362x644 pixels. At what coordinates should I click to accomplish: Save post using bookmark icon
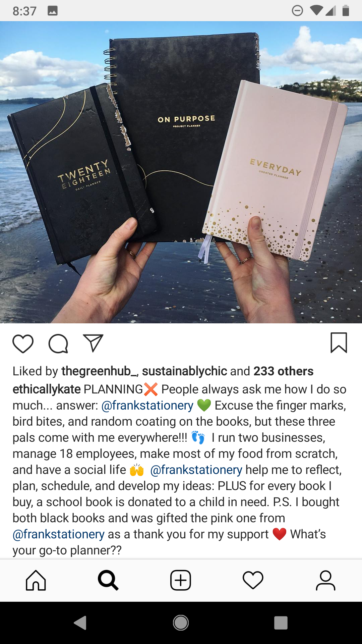pos(339,342)
